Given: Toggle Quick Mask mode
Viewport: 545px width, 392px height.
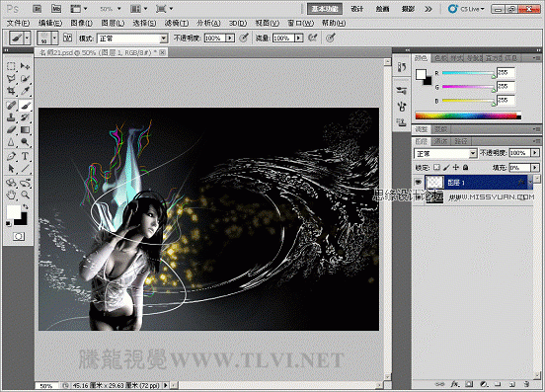Looking at the screenshot, I should click(19, 237).
